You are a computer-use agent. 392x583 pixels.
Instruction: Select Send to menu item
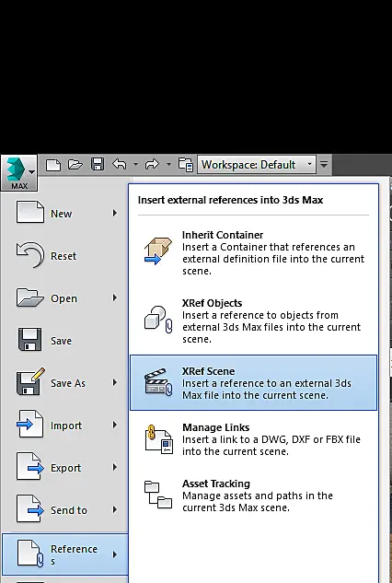coord(65,510)
